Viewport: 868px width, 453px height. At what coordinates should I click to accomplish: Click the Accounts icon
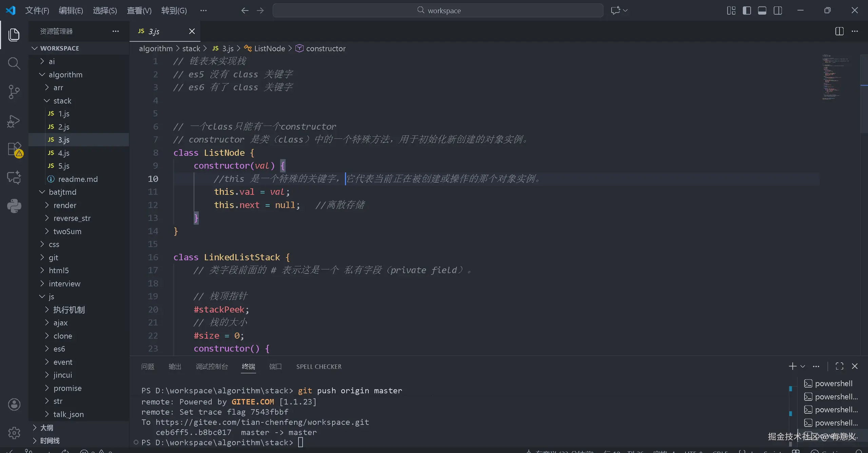pyautogui.click(x=14, y=404)
